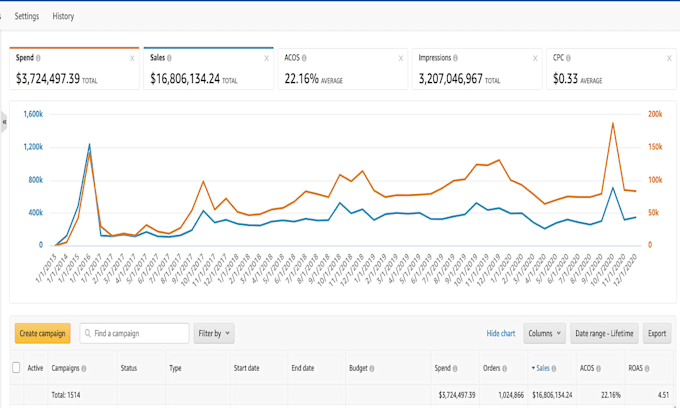The height and width of the screenshot is (408, 680).
Task: Show info for ACOS card
Action: [304, 58]
